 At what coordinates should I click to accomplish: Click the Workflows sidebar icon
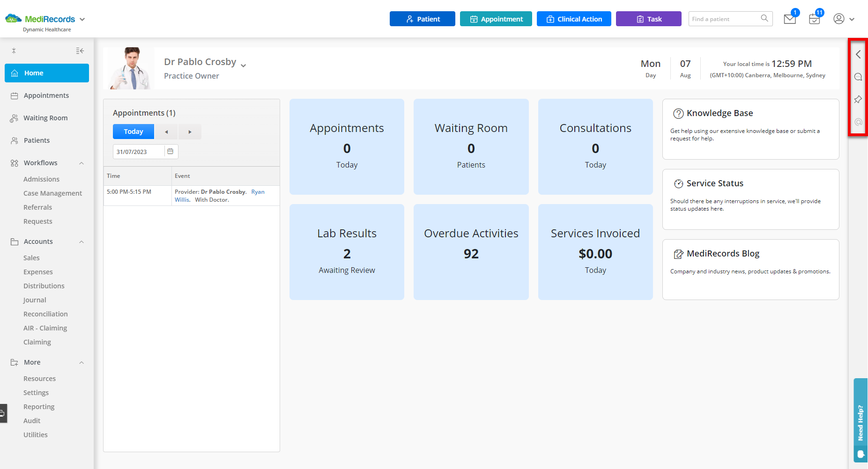pos(15,163)
